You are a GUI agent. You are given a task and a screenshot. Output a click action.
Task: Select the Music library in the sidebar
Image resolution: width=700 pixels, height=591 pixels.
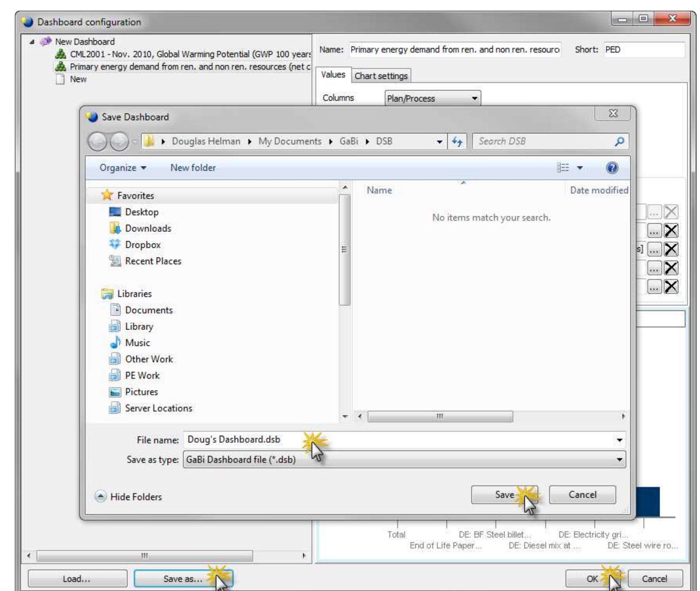tap(137, 343)
